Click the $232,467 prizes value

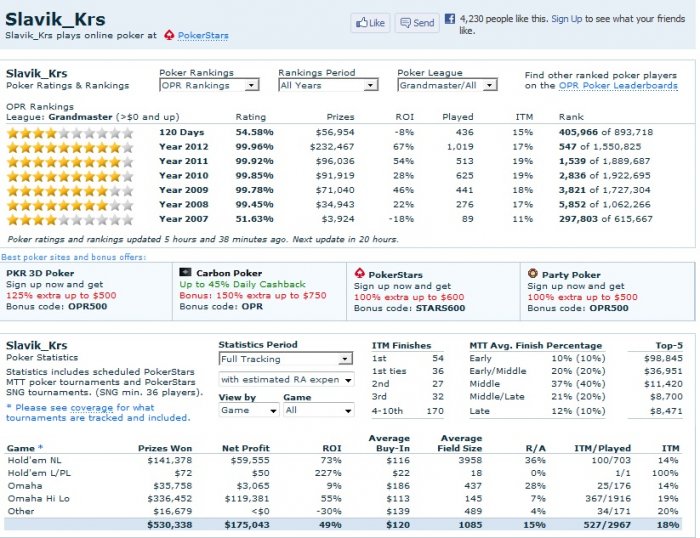[332, 147]
